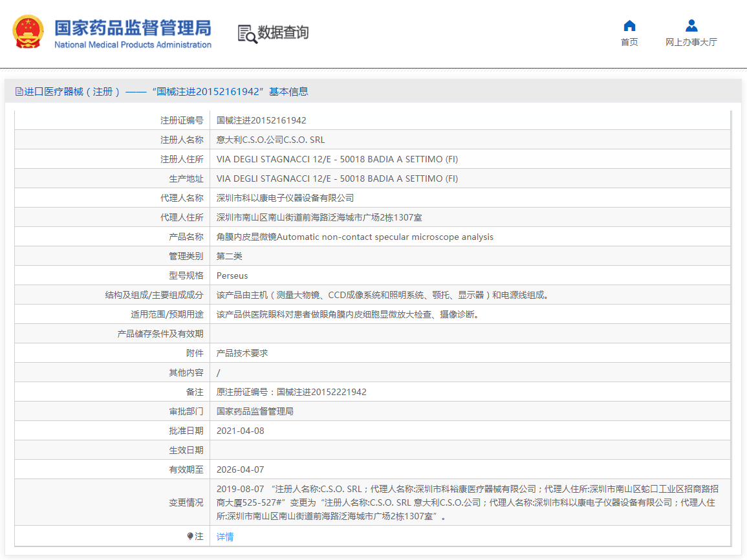Click the 数据查询 heading text

pyautogui.click(x=283, y=32)
